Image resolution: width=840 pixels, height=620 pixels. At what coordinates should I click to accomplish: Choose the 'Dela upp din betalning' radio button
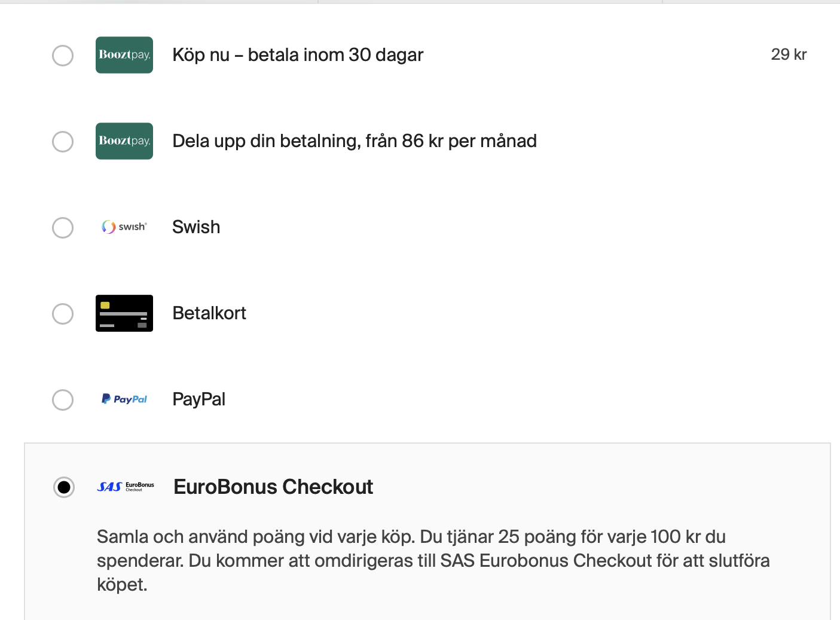(x=63, y=142)
